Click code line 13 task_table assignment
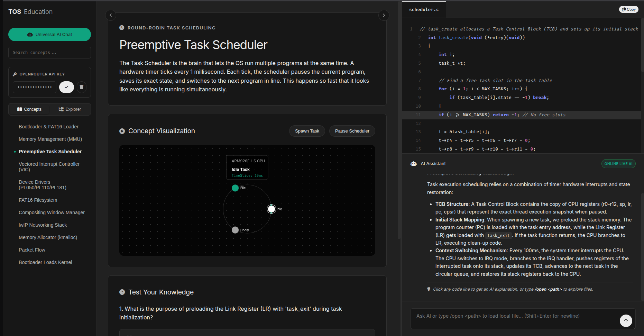This screenshot has height=336, width=644. (522, 132)
